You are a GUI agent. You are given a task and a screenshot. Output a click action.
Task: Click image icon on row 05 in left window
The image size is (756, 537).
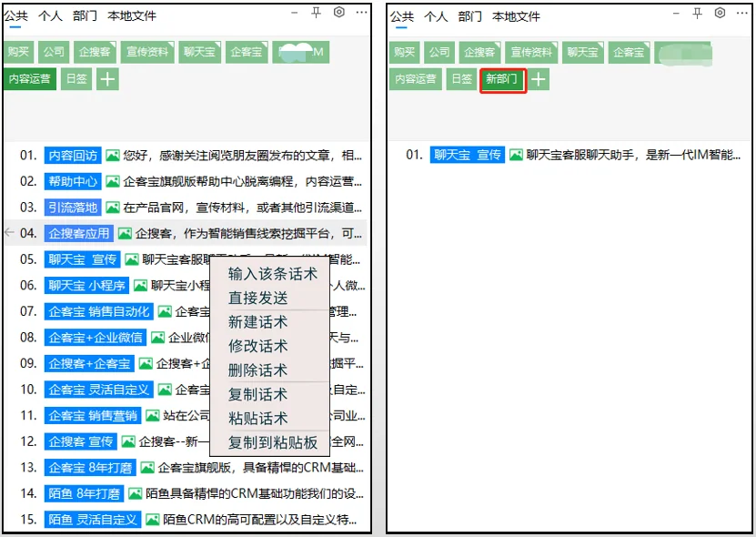point(132,259)
